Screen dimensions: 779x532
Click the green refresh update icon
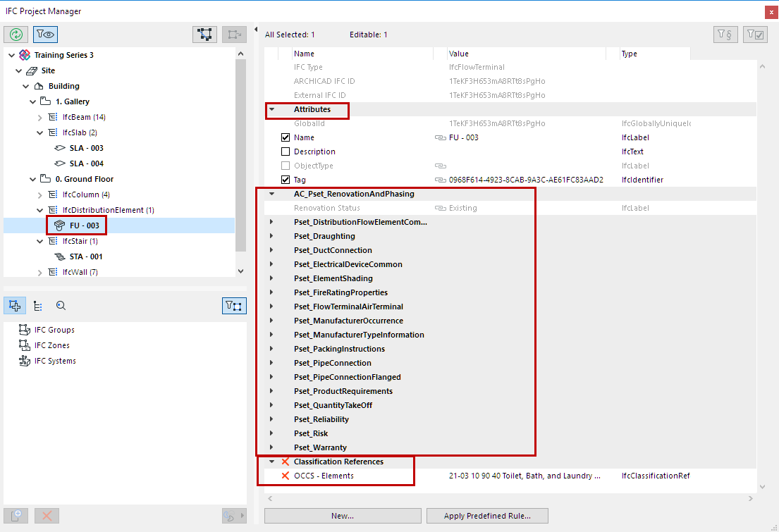pos(16,35)
